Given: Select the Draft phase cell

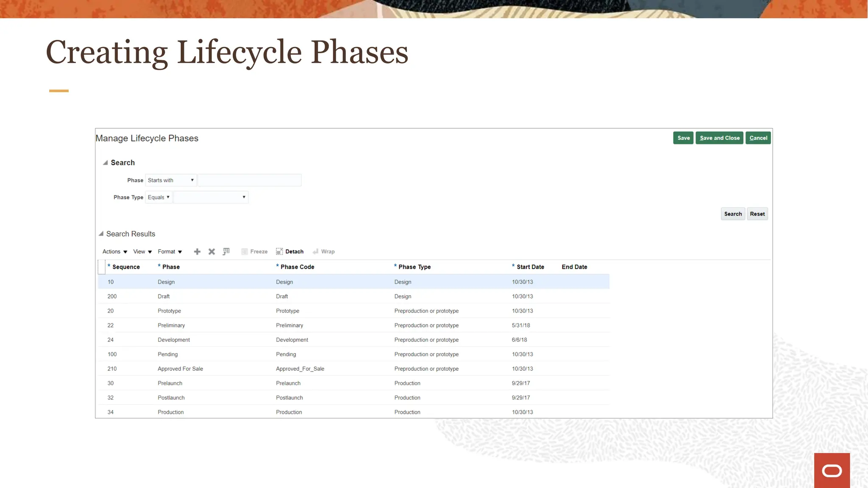Looking at the screenshot, I should coord(164,297).
